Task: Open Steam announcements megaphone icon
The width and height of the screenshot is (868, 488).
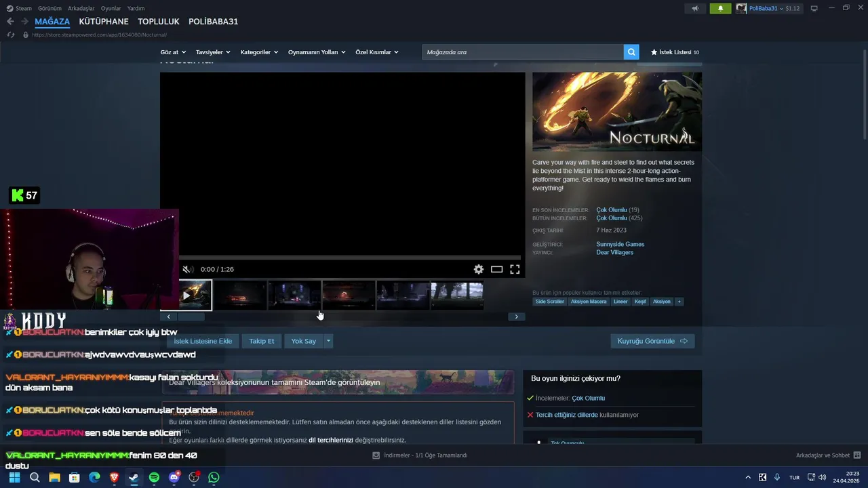Action: [695, 8]
